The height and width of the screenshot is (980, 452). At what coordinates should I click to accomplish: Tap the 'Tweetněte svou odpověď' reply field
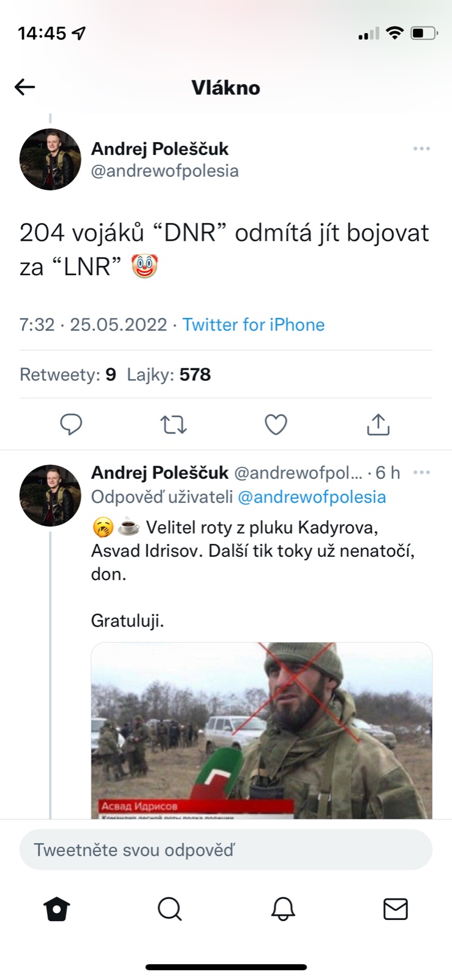[226, 850]
